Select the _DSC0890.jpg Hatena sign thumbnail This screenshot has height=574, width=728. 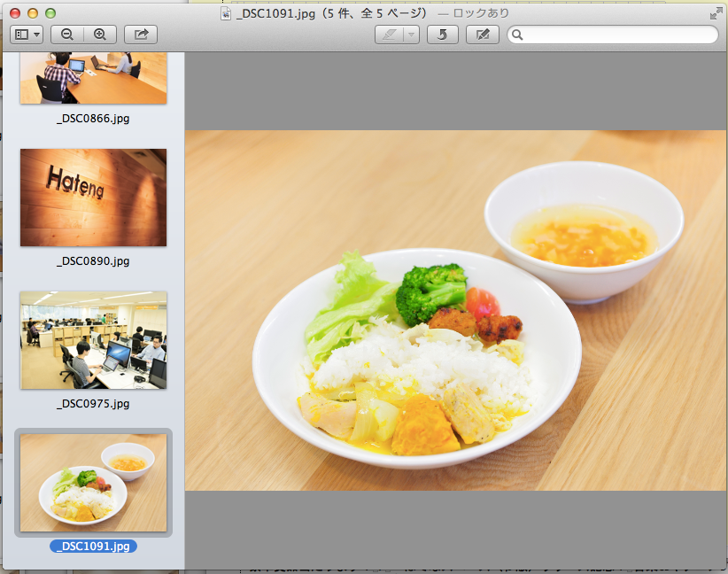[x=93, y=197]
